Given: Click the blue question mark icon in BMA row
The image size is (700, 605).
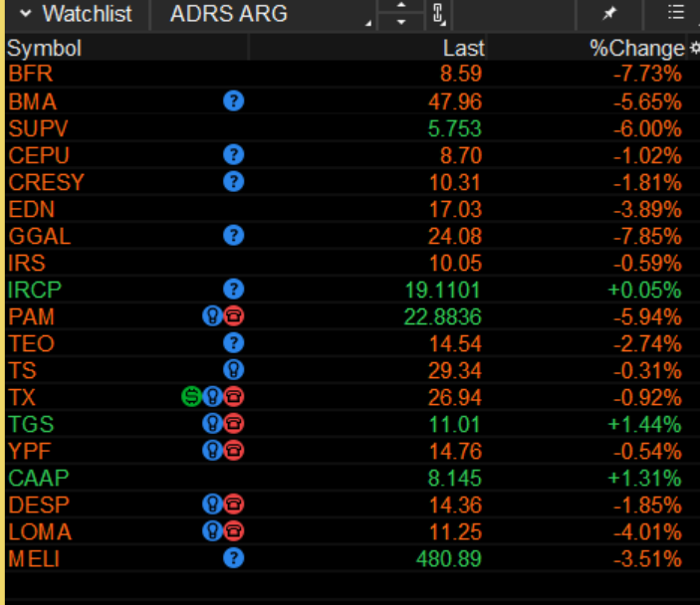Looking at the screenshot, I should (x=233, y=101).
